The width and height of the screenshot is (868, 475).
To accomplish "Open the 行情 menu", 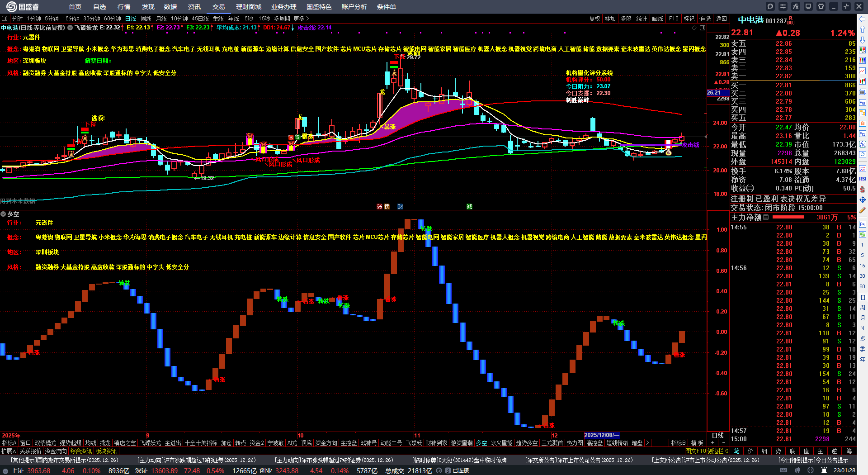I will (x=124, y=7).
